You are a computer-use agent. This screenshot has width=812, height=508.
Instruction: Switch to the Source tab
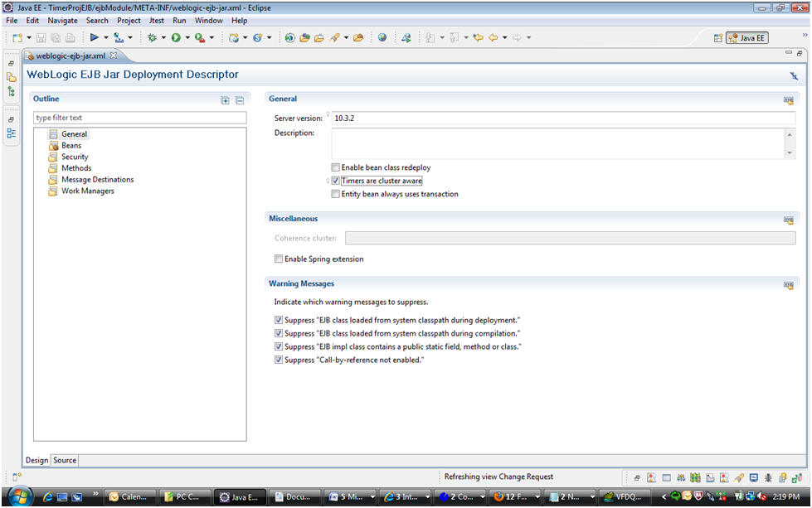[x=65, y=461]
